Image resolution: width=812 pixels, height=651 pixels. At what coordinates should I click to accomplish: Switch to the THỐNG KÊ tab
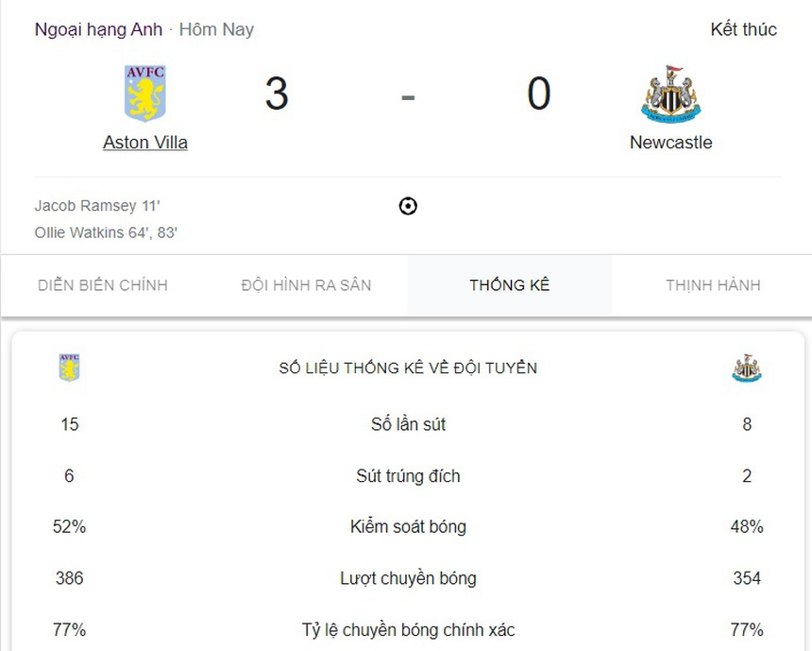point(509,284)
